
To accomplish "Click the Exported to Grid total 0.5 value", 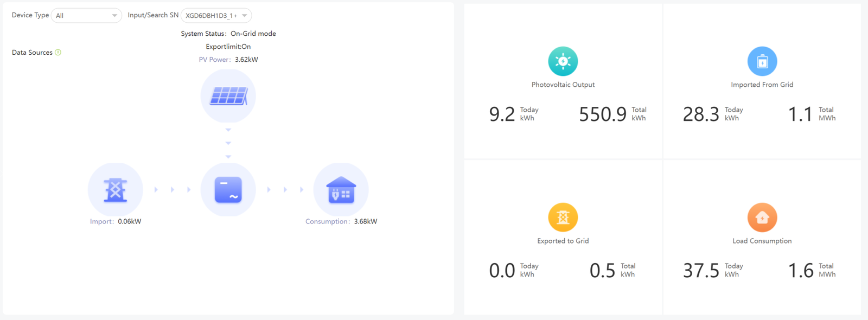I will pyautogui.click(x=602, y=271).
